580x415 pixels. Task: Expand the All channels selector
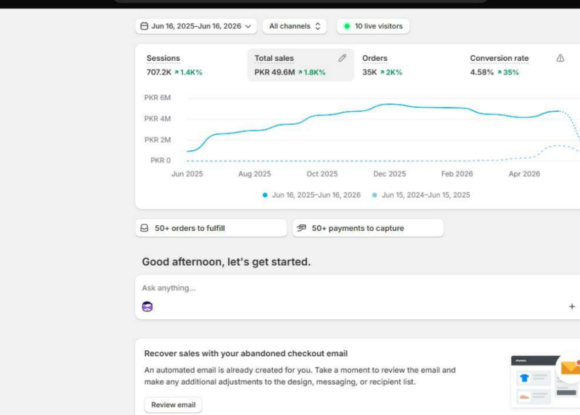(294, 26)
